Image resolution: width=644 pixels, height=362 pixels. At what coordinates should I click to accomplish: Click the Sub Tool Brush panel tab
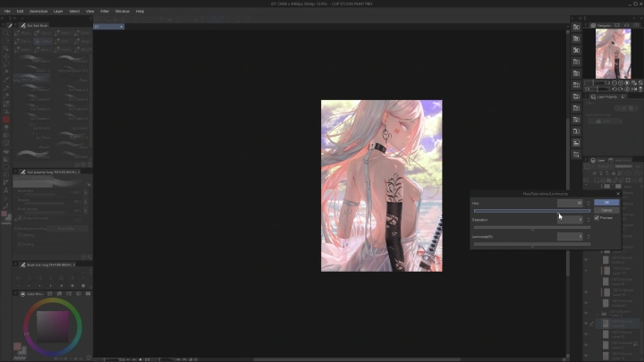(x=35, y=25)
